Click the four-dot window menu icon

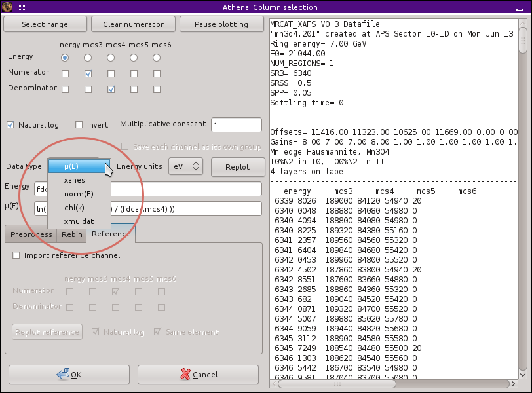click(x=22, y=7)
